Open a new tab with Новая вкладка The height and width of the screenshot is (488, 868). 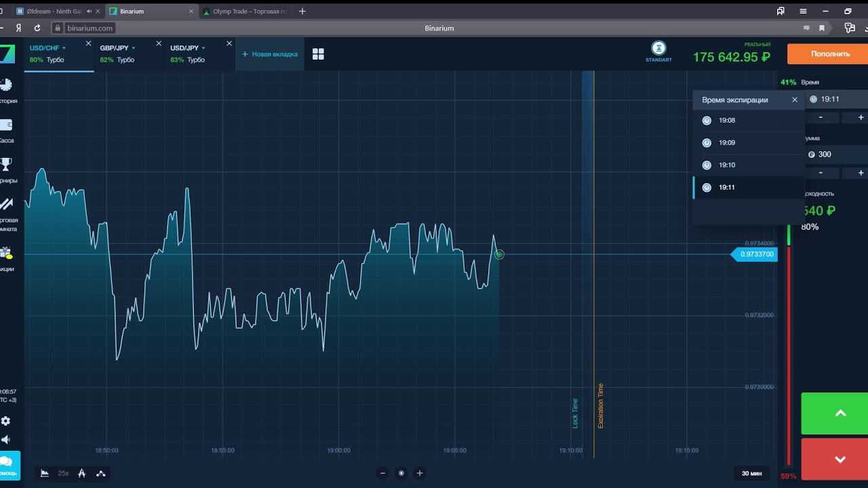click(270, 54)
